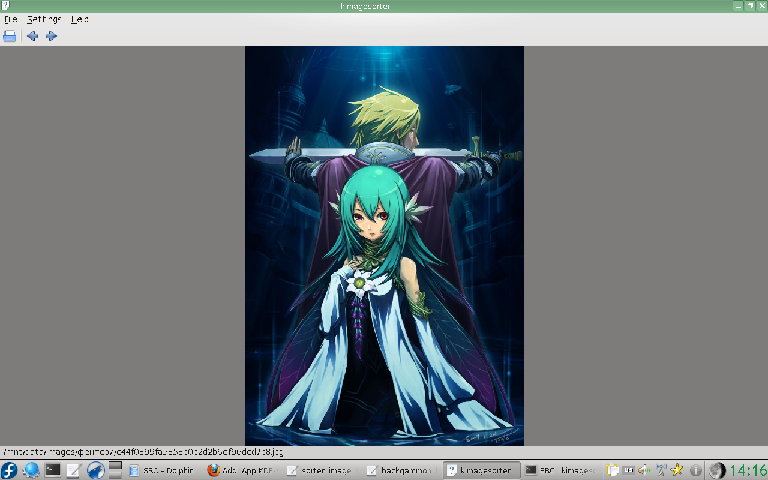
Task: Switch to the Firefox window in the taskbar
Action: [x=242, y=470]
